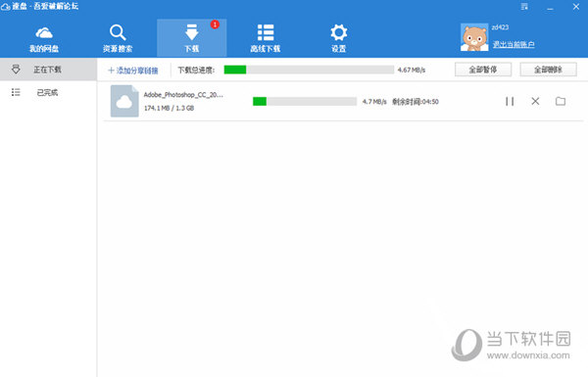
Task: Click the zd423 username text
Action: 500,27
